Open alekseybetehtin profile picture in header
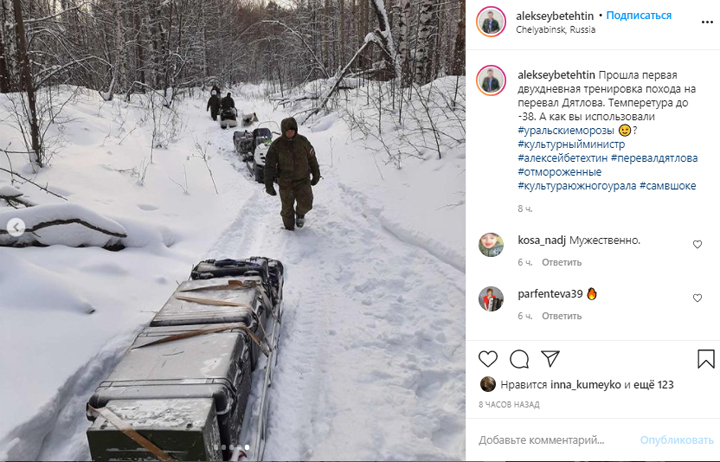720x462 pixels. click(x=491, y=22)
